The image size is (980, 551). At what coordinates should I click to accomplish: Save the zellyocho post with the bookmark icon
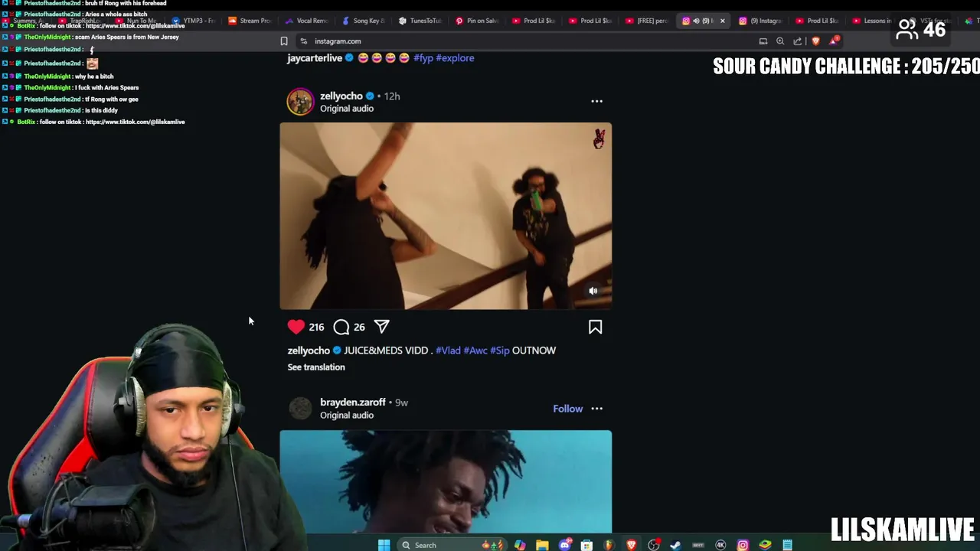[595, 327]
